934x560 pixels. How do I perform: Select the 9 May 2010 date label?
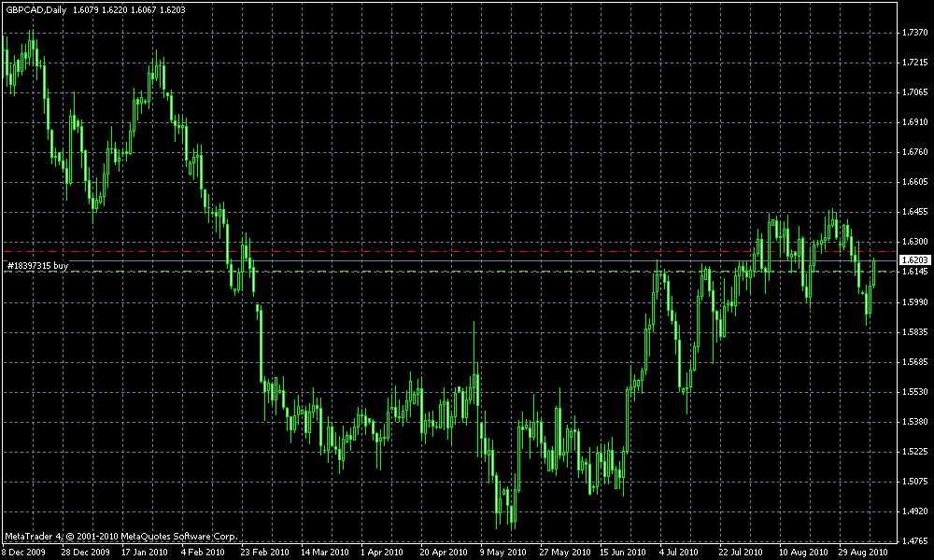[x=503, y=553]
